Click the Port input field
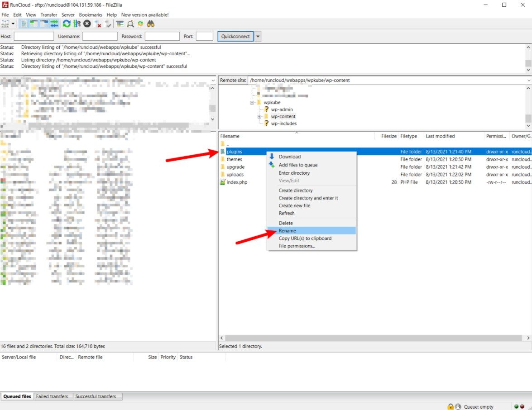 click(205, 36)
